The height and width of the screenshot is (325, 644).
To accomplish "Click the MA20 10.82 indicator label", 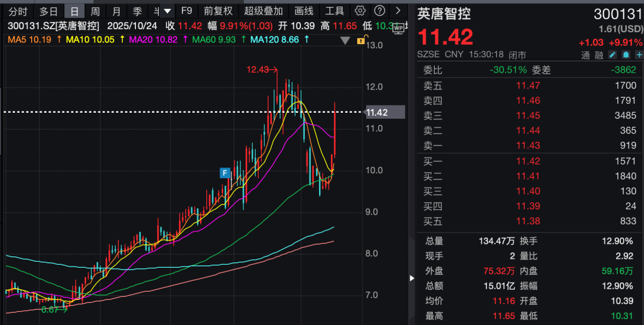I will point(154,39).
